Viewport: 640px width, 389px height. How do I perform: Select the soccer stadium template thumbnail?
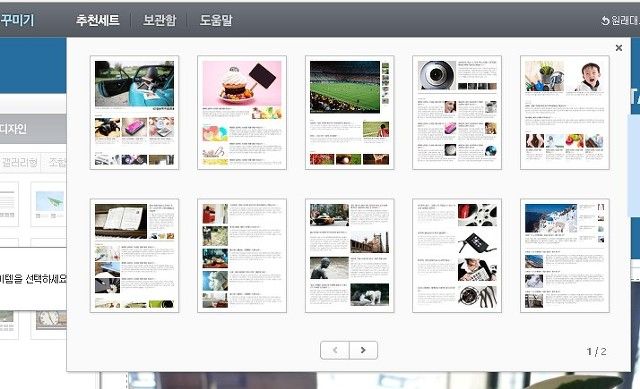(349, 113)
